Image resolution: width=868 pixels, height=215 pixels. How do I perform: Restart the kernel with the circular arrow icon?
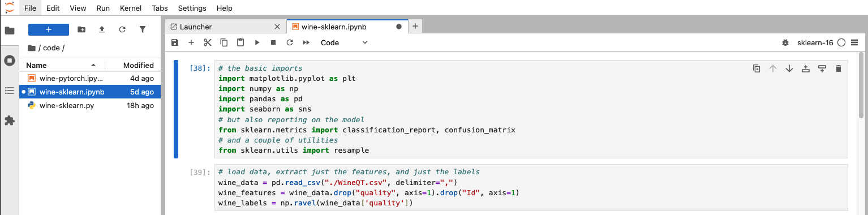[290, 42]
